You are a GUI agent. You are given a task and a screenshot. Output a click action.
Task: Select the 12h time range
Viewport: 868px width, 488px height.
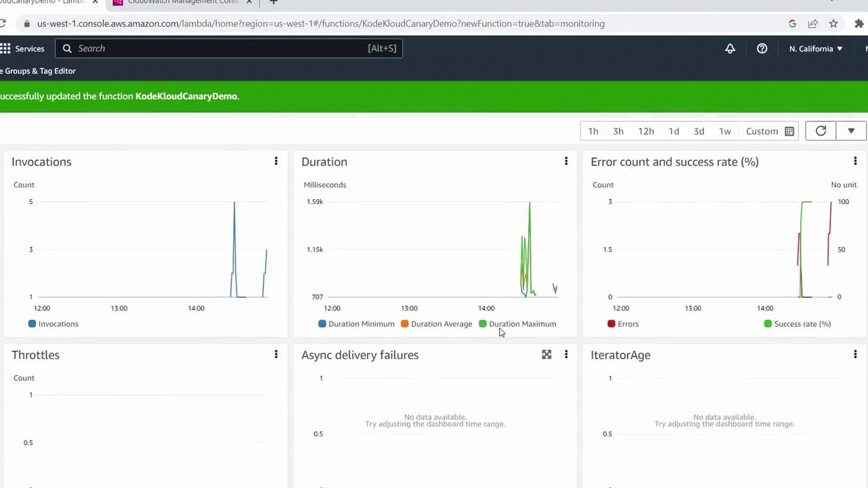[646, 131]
